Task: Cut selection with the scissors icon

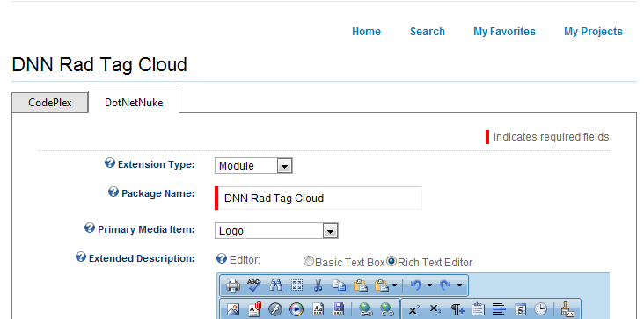Action: pos(318,285)
